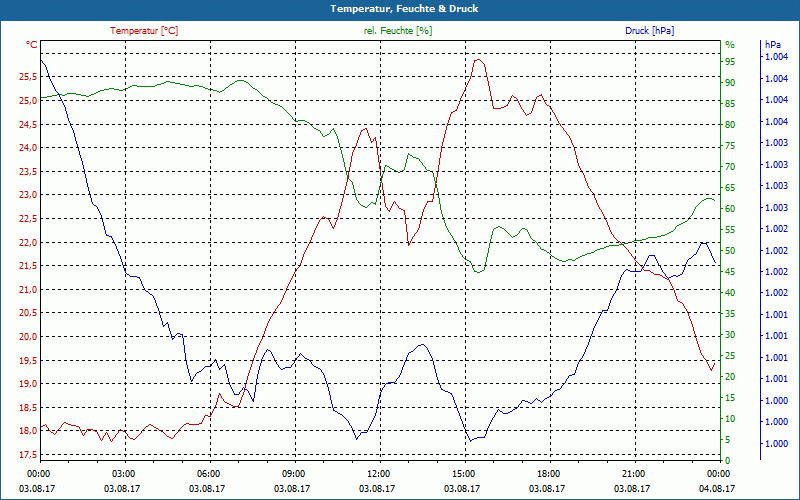The image size is (800, 500).
Task: Click the green '%' axis unit label
Action: click(730, 45)
